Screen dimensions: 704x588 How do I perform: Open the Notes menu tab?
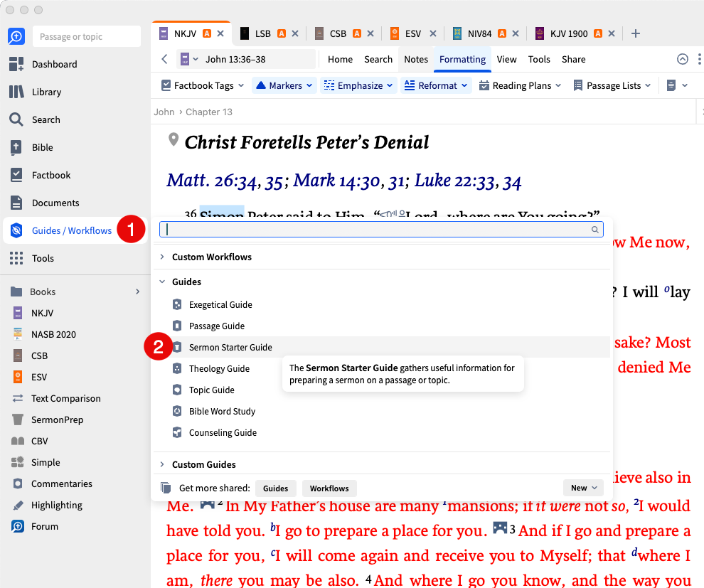click(x=416, y=59)
